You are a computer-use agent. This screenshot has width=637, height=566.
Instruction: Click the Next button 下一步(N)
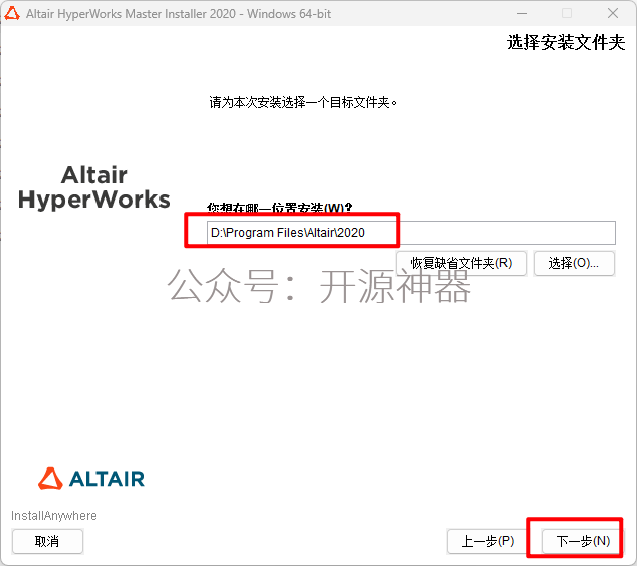pyautogui.click(x=580, y=541)
